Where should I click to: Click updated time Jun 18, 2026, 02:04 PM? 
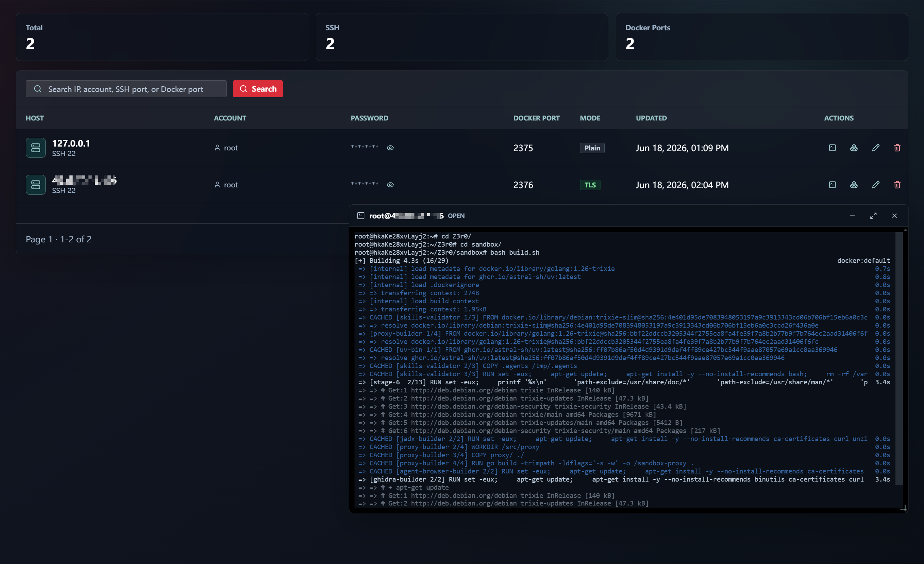click(682, 185)
